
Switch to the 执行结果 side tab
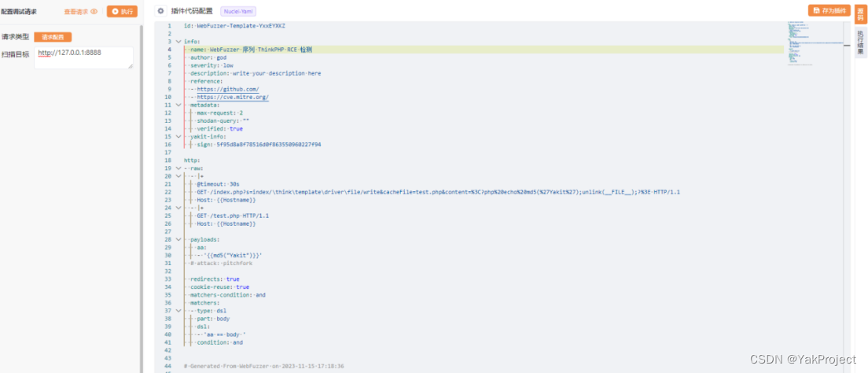tap(860, 42)
